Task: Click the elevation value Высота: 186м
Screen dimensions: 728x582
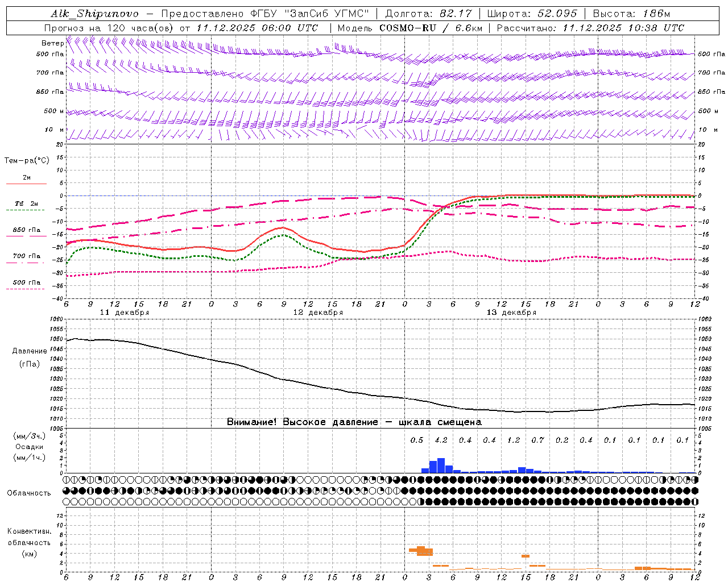Action: point(632,14)
